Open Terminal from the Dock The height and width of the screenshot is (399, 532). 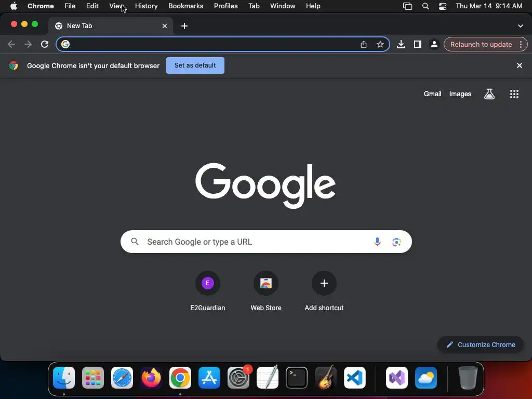(297, 378)
